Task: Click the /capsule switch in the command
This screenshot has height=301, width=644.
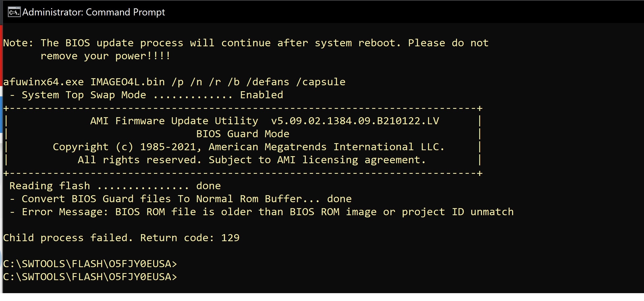Action: coord(321,82)
